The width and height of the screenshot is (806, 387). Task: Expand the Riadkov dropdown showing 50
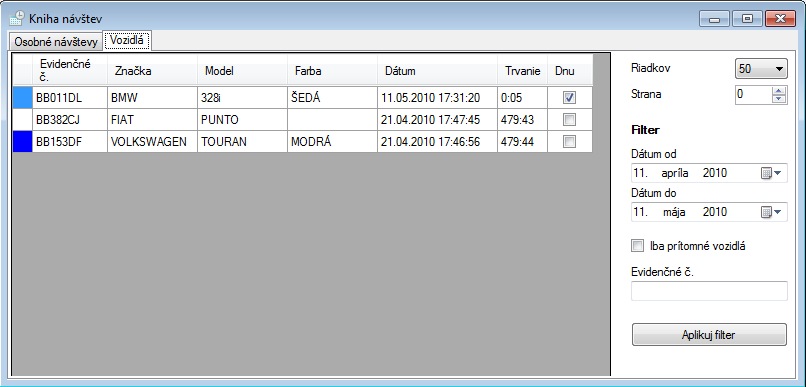tap(761, 69)
